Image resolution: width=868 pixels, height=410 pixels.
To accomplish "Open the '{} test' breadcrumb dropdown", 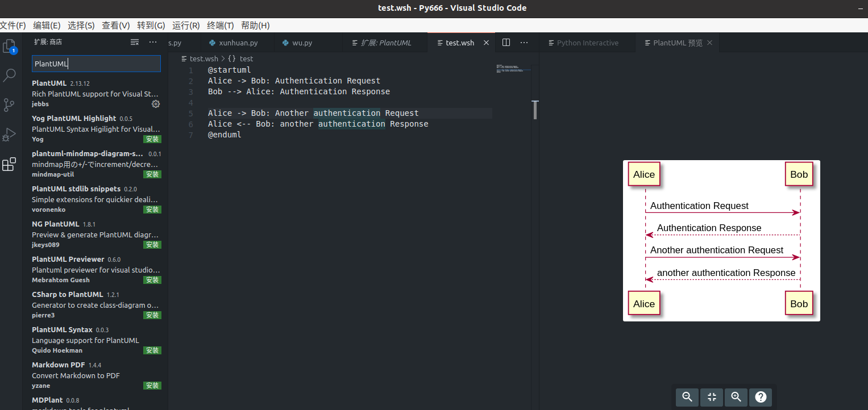I will point(242,58).
